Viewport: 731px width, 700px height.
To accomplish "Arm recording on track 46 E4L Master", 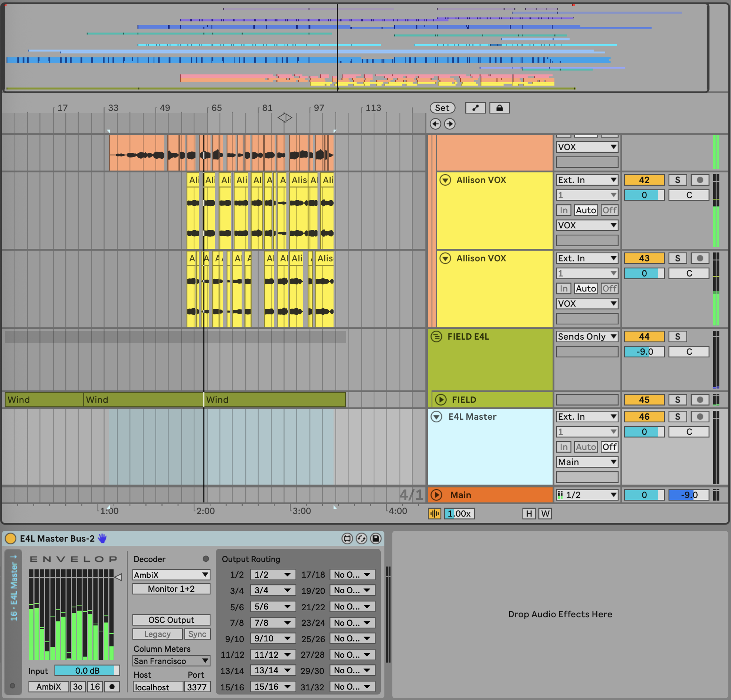I will [x=700, y=417].
